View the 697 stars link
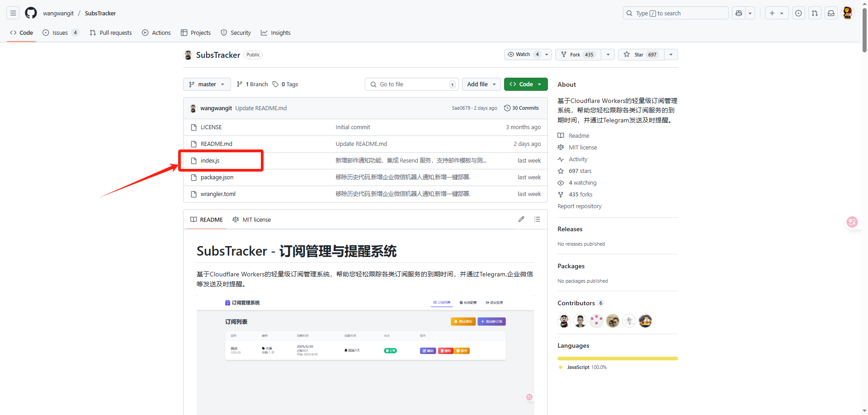 pyautogui.click(x=575, y=171)
